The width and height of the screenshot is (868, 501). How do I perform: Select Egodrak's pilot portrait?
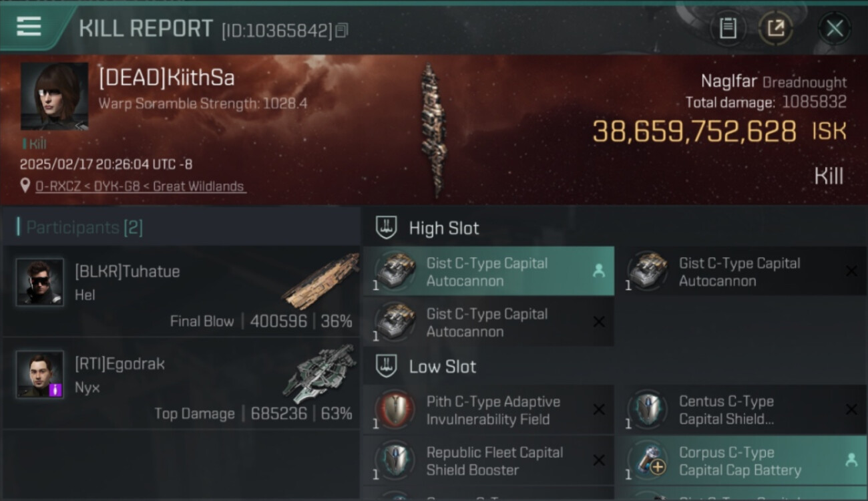point(40,374)
